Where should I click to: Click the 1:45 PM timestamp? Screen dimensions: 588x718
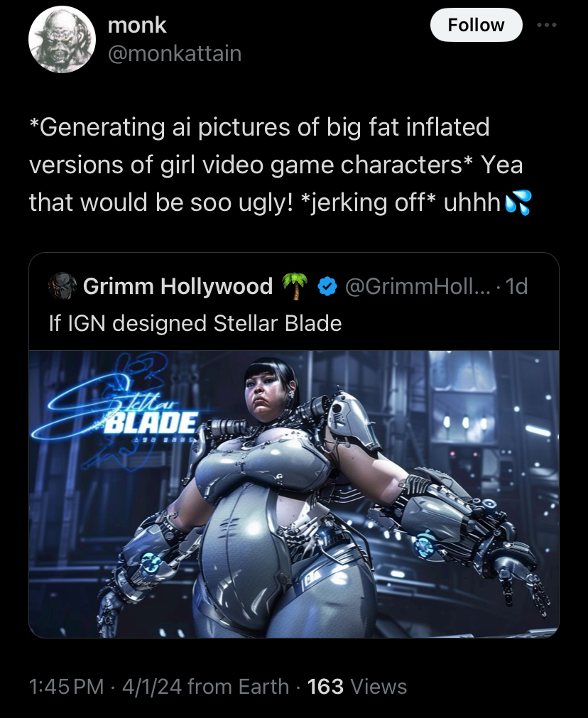click(67, 687)
